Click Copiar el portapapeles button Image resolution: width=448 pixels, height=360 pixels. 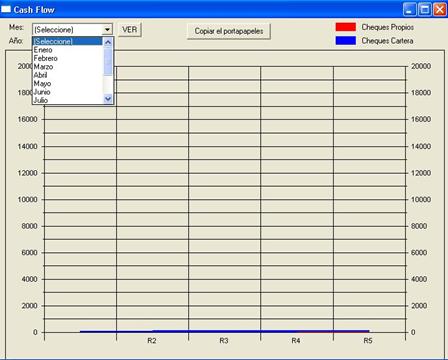coord(229,31)
